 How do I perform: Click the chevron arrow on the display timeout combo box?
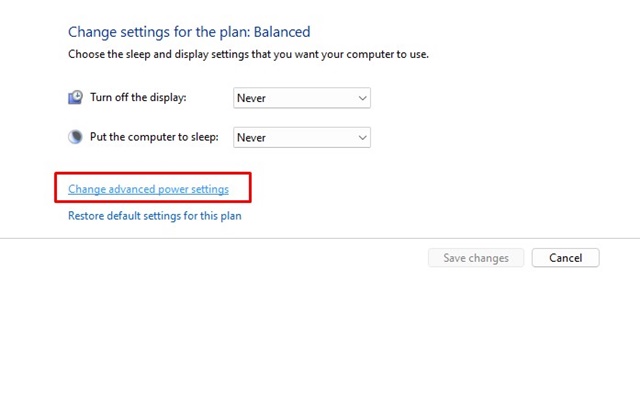tap(362, 98)
